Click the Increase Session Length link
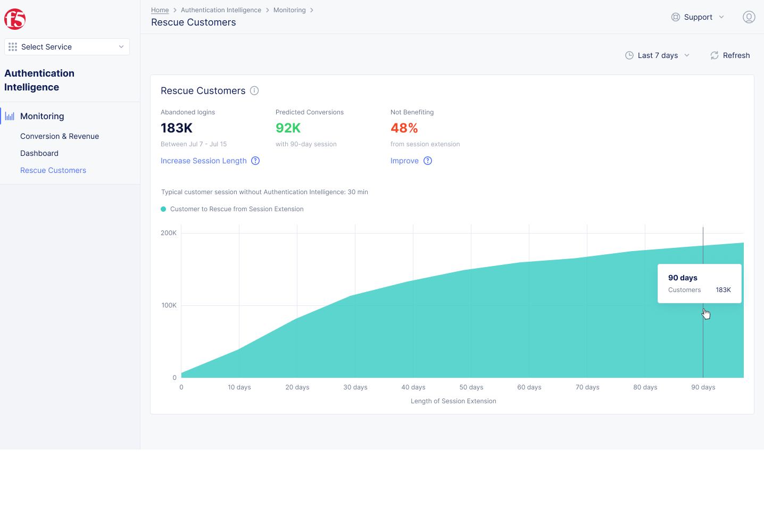This screenshot has height=532, width=764. click(204, 161)
